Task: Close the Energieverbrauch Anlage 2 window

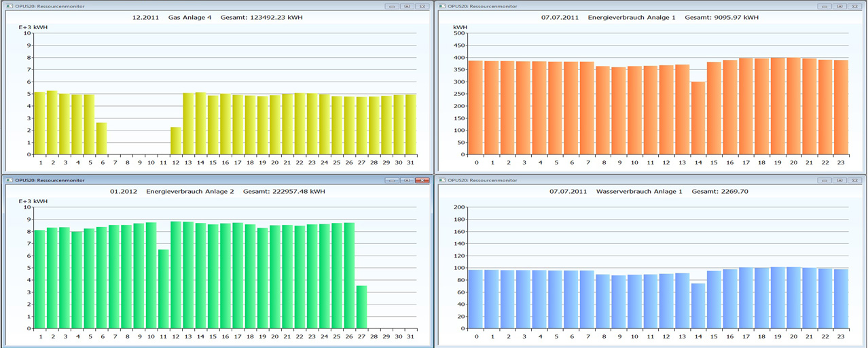Action: tap(422, 180)
